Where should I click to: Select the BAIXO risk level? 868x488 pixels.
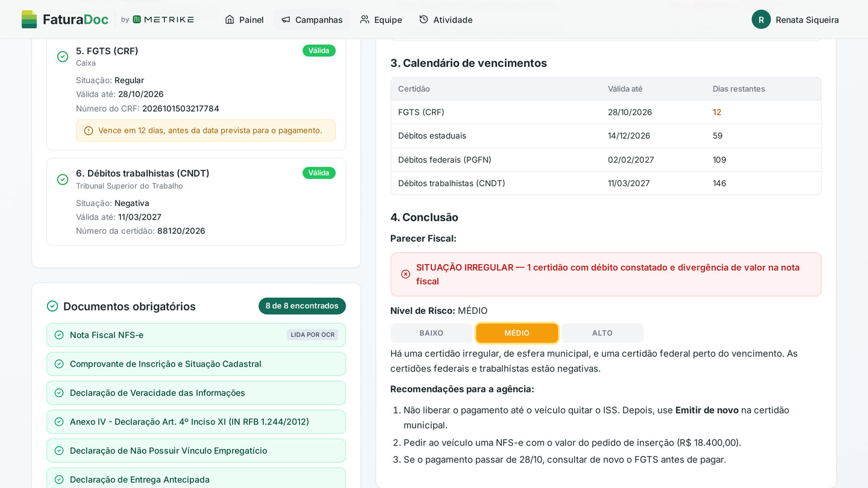[431, 333]
